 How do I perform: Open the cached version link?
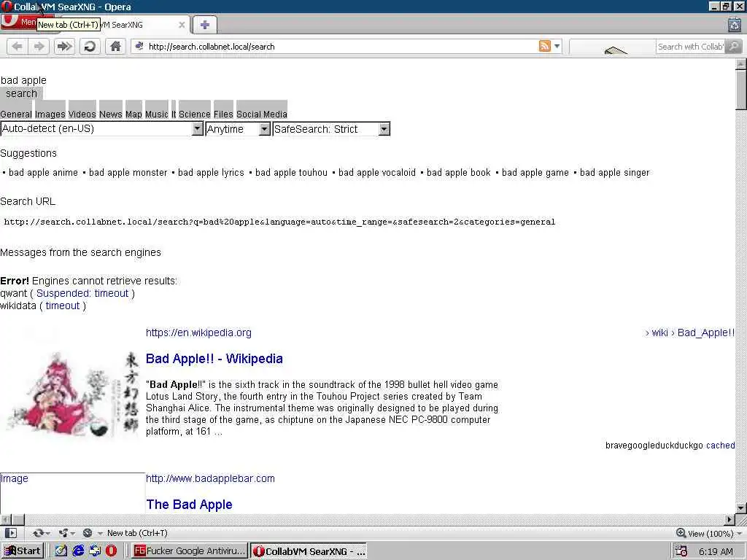click(720, 446)
